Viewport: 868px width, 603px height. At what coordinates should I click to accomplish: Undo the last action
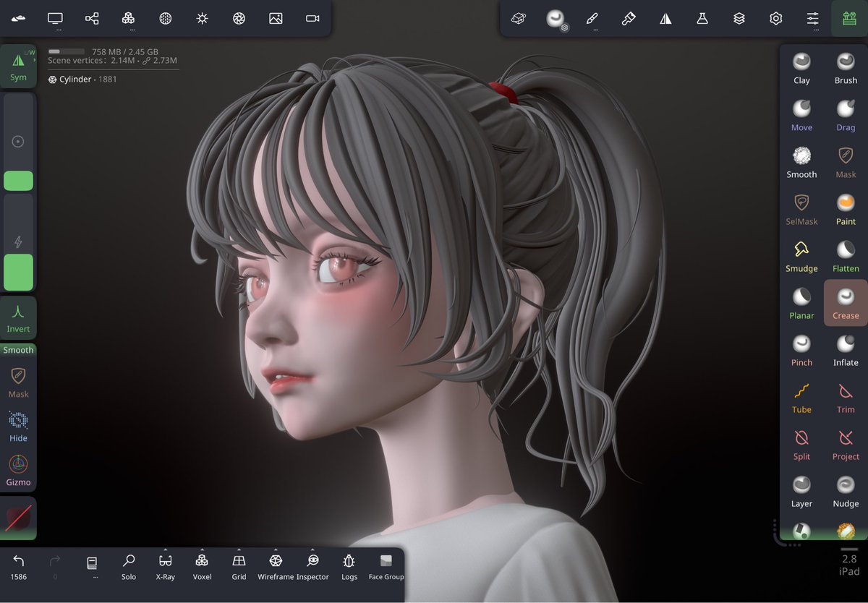[19, 566]
